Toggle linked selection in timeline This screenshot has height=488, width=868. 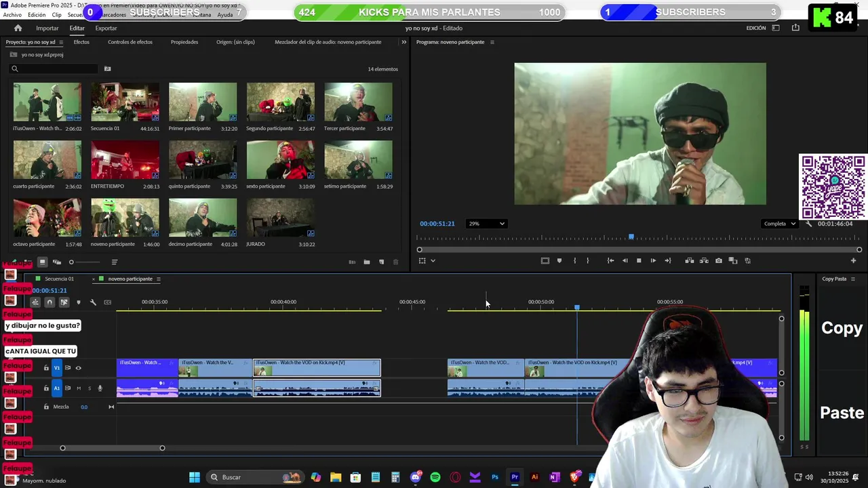tap(64, 302)
